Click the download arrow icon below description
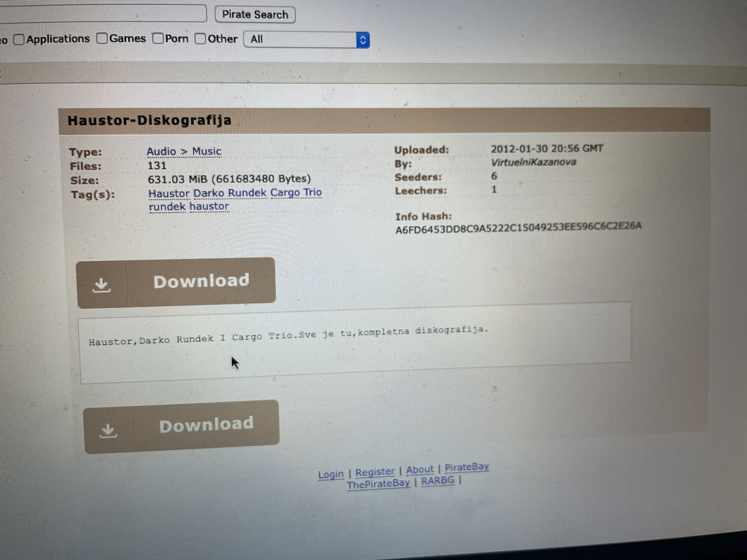This screenshot has width=747, height=560. [x=108, y=430]
